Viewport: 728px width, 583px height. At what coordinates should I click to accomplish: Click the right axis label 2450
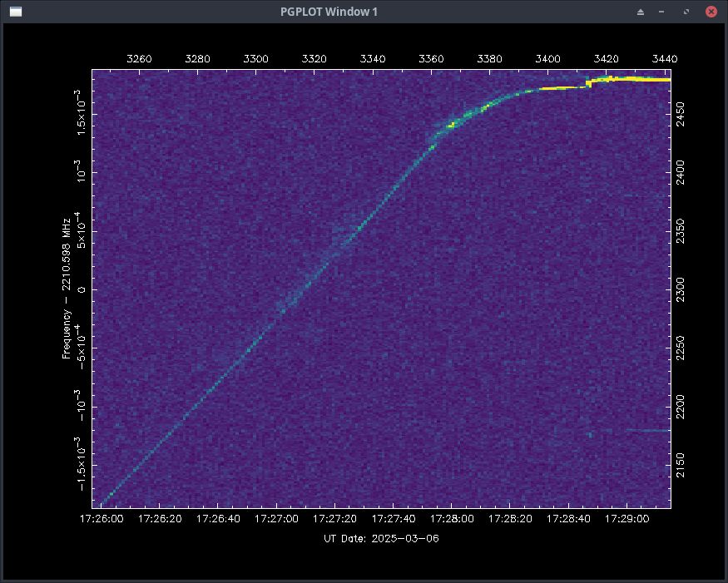[681, 115]
